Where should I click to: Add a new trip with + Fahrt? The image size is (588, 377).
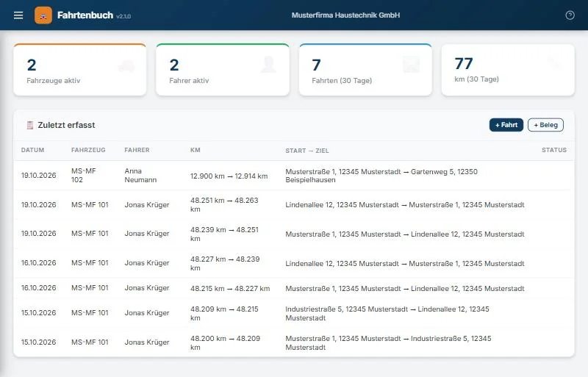click(506, 125)
